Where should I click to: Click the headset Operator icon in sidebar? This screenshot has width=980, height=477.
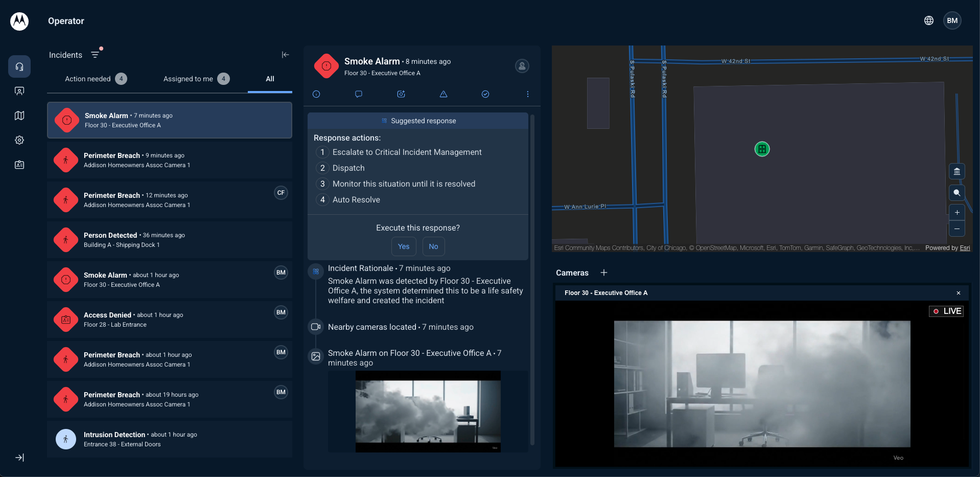19,66
